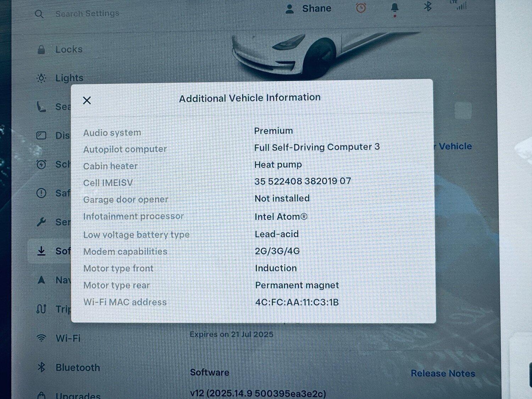
Task: Tap the search magnifier icon
Action: click(39, 14)
